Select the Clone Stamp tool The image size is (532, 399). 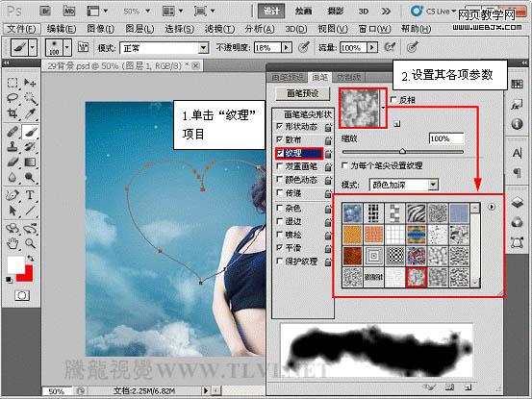point(13,146)
